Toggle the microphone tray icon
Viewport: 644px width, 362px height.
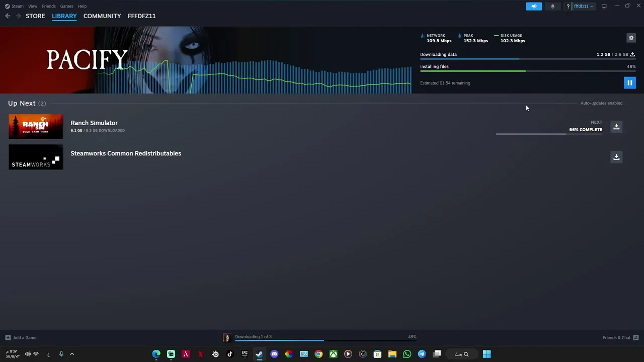pos(61,354)
